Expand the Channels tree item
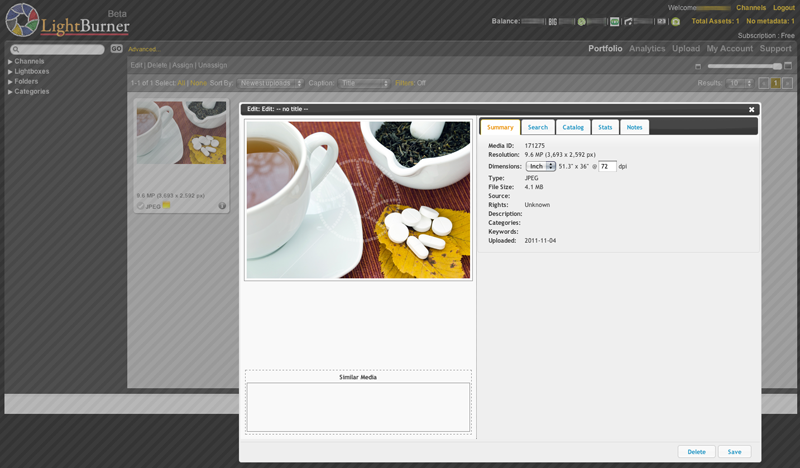Screen dimensions: 800x468 tap(10, 62)
